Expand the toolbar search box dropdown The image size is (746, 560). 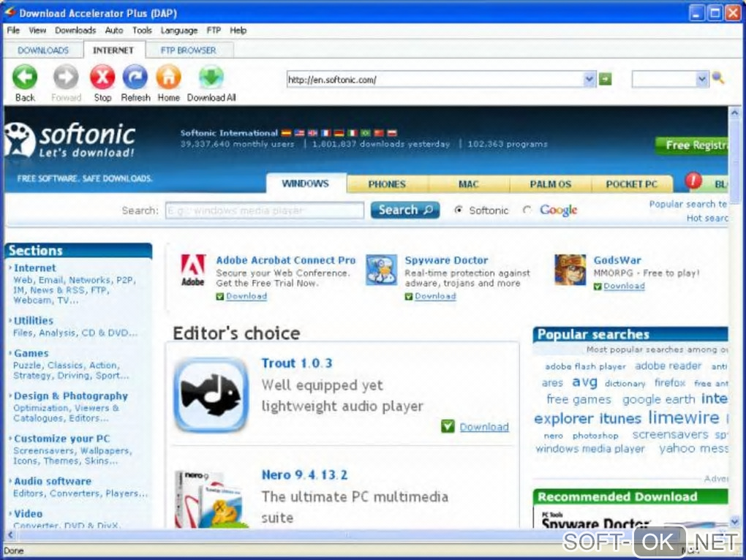pos(702,79)
